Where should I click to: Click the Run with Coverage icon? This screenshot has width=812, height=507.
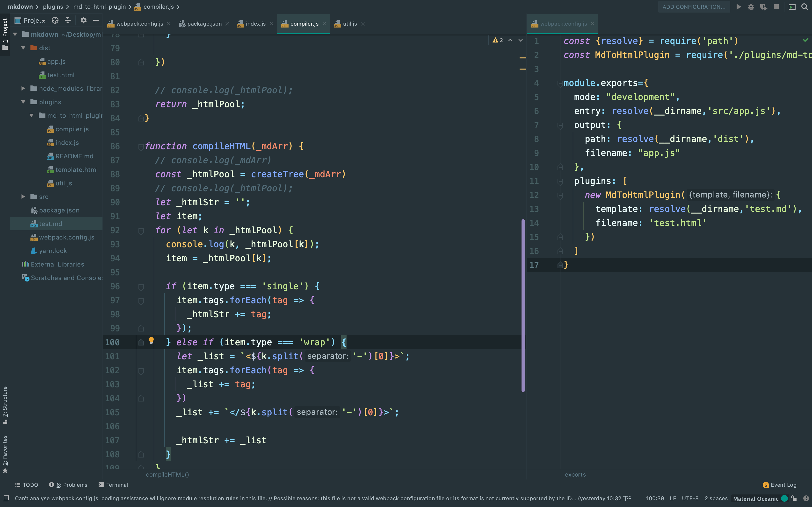(763, 7)
